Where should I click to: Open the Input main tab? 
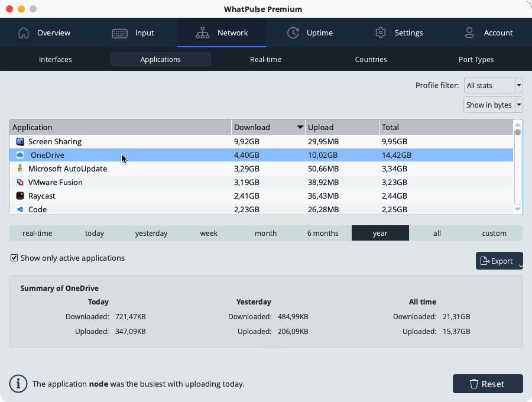133,33
